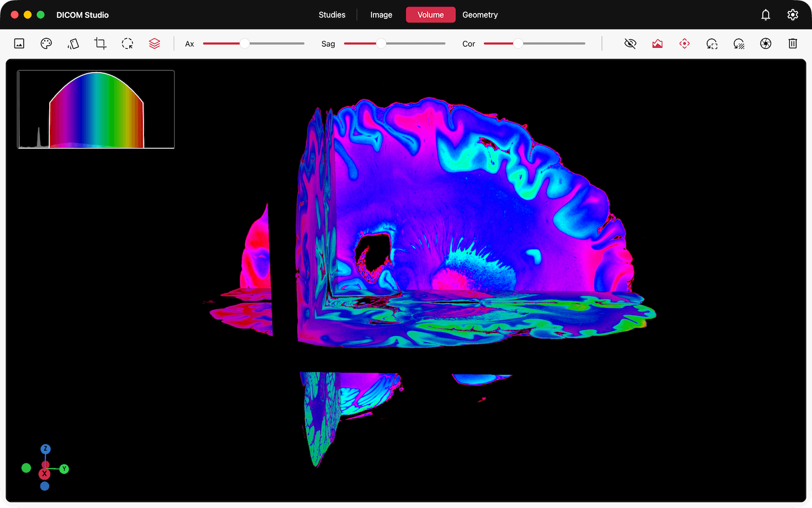Activate the crop tool
The width and height of the screenshot is (812, 508).
(100, 44)
